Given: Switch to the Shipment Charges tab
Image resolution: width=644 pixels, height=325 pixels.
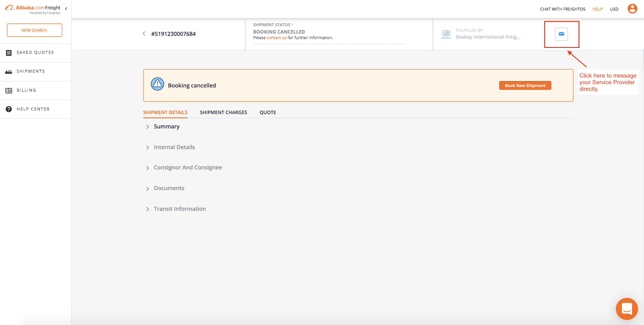Looking at the screenshot, I should pos(223,112).
